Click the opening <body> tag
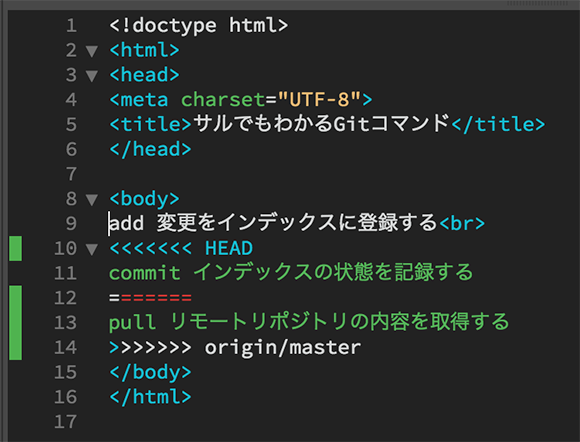The height and width of the screenshot is (442, 580). pyautogui.click(x=144, y=199)
